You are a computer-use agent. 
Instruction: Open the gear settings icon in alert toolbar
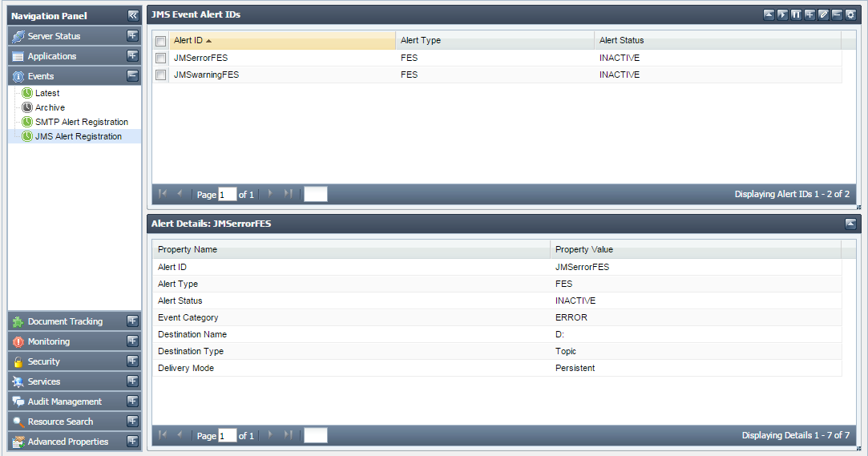point(850,14)
